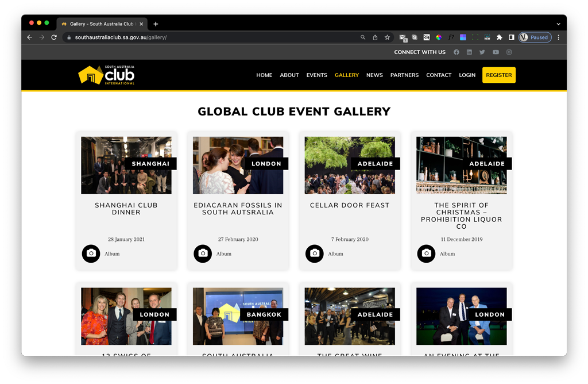The width and height of the screenshot is (588, 384).
Task: Open the Paused profile button
Action: (535, 37)
